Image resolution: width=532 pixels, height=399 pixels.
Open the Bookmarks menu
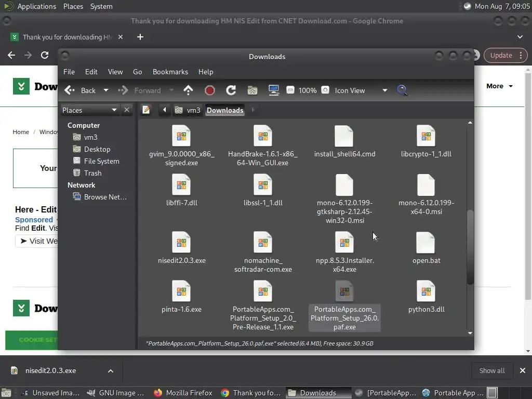click(170, 72)
